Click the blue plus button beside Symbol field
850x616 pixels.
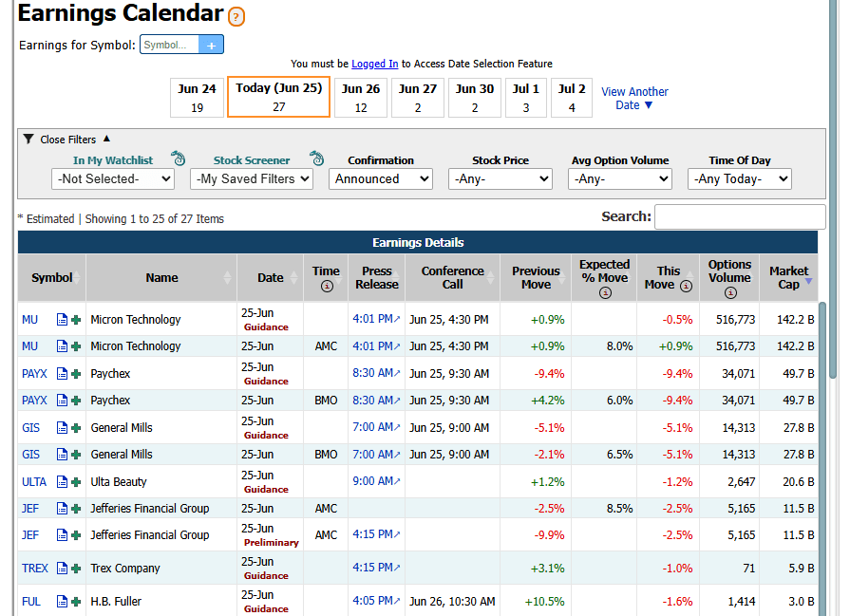click(211, 45)
